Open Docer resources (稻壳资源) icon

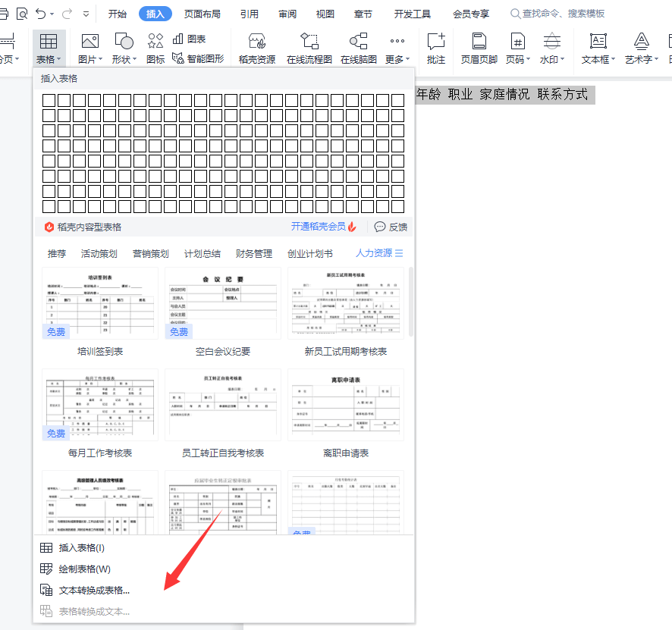pyautogui.click(x=257, y=41)
